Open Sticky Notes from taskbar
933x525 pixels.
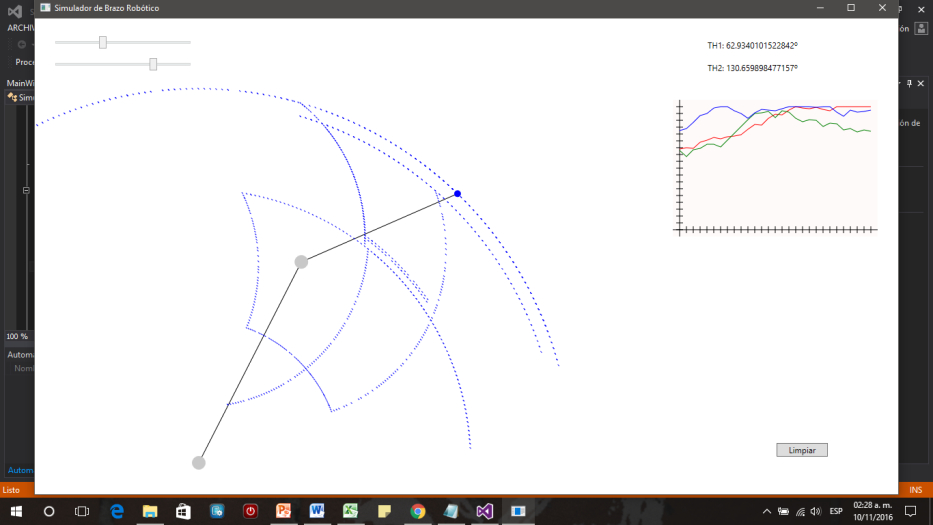[384, 511]
